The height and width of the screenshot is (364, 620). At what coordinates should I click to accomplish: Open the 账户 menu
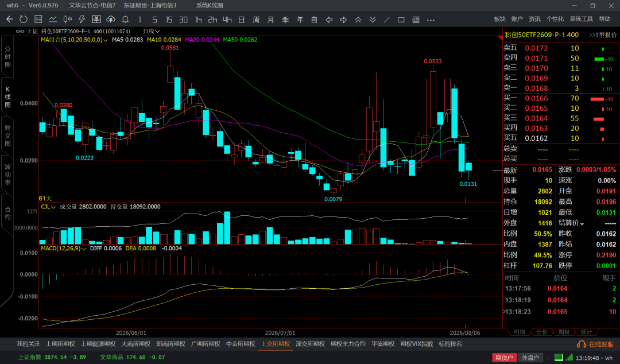517,19
